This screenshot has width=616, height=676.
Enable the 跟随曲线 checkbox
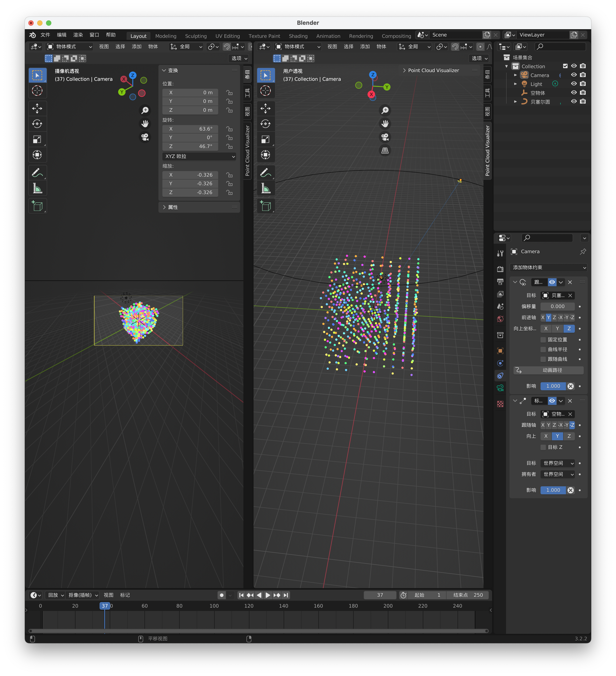click(x=543, y=359)
